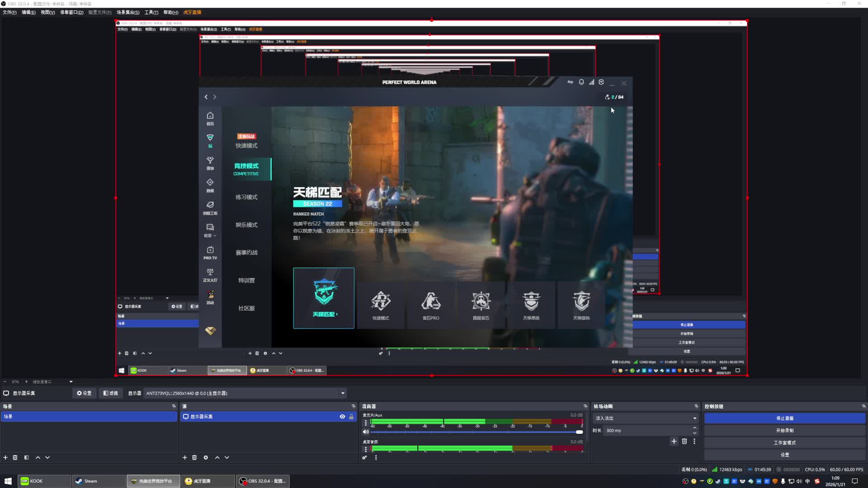Adjust the 麦克风/Aux volume slider handle

[579, 432]
